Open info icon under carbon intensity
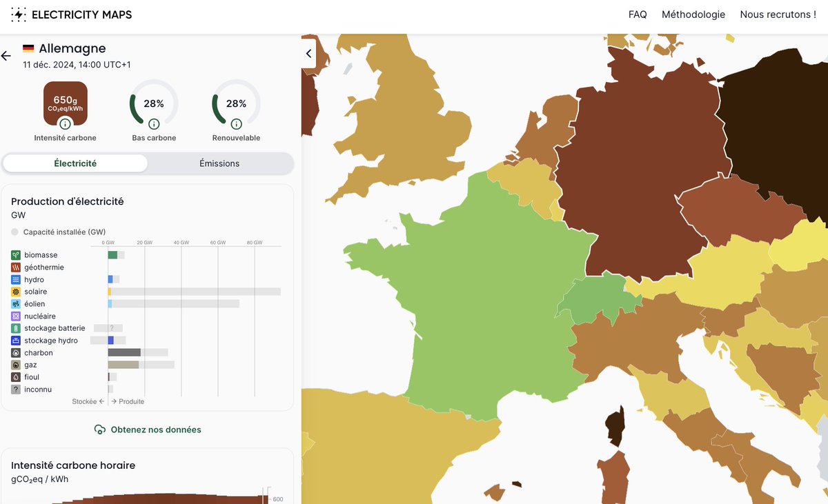This screenshot has width=828, height=504. click(x=65, y=124)
